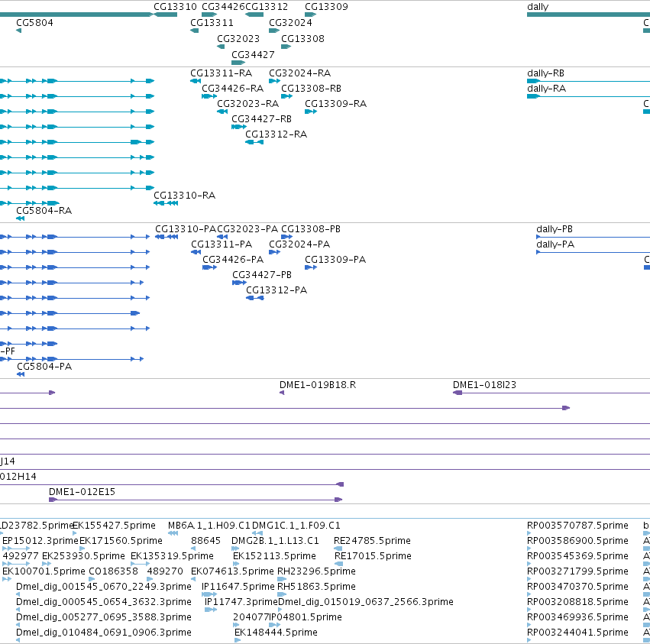Click CDS label CG13310-PA
Screen dimensions: 650x644
coord(186,229)
